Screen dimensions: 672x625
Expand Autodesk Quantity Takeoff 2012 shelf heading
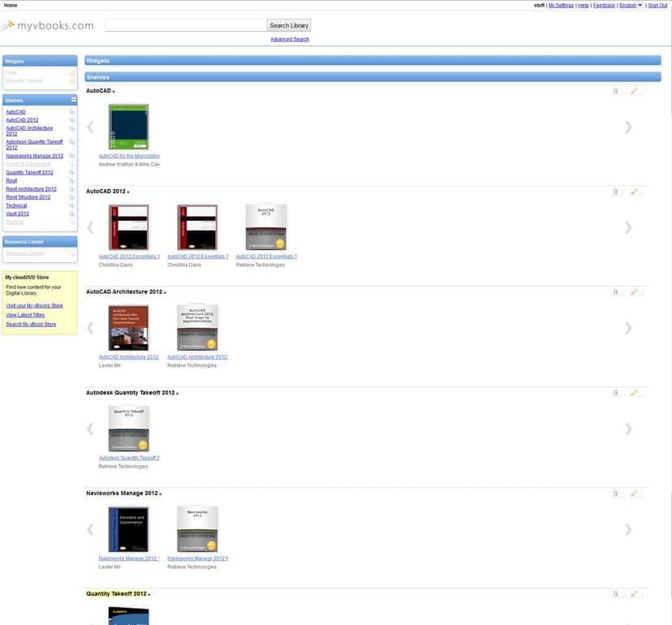132,393
